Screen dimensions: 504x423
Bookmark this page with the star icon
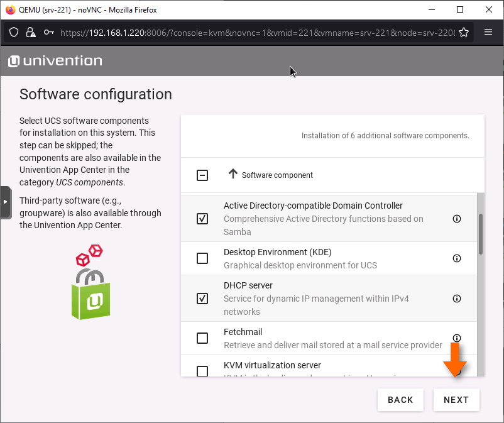464,32
